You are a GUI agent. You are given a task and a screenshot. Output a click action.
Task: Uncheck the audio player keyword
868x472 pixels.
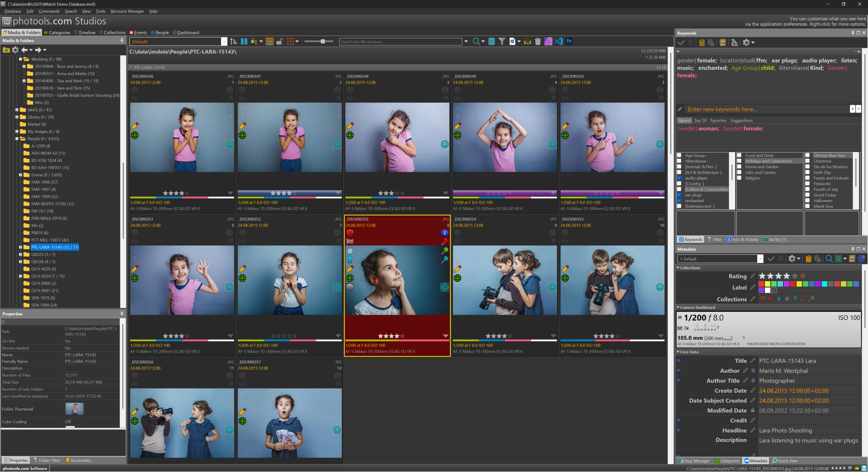click(x=679, y=178)
